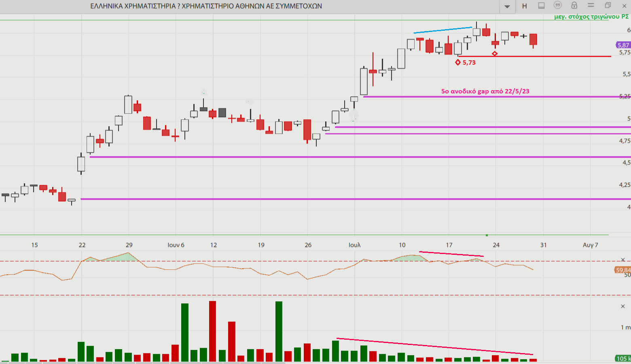Select the annotation 5ο ανοδικό gap από 22/5/23
The image size is (631, 364).
(485, 91)
